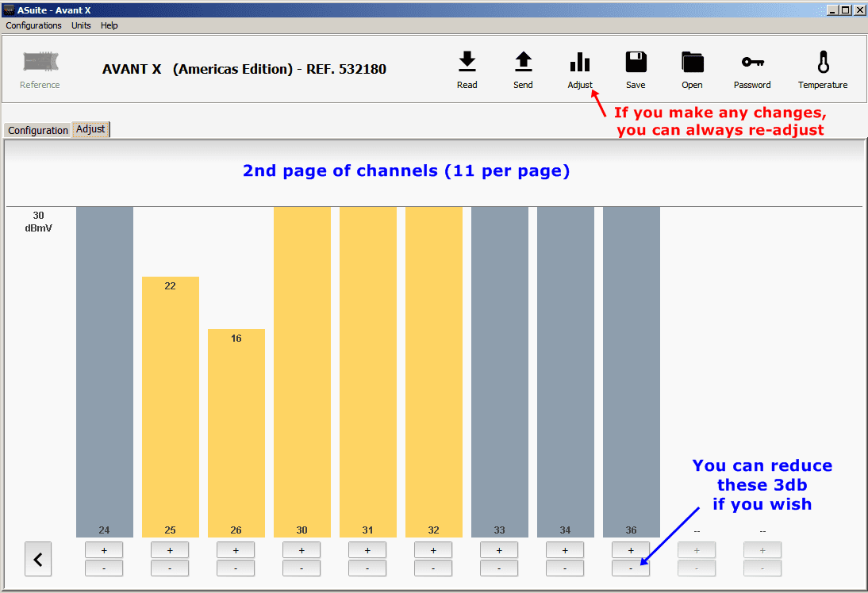Image resolution: width=868 pixels, height=593 pixels.
Task: Select channel number 36 label
Action: pyautogui.click(x=631, y=530)
